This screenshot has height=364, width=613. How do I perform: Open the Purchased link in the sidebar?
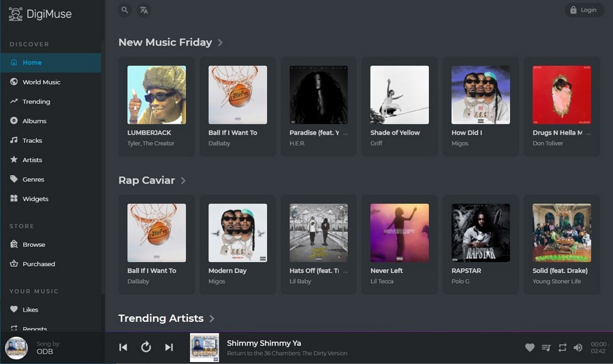[39, 265]
